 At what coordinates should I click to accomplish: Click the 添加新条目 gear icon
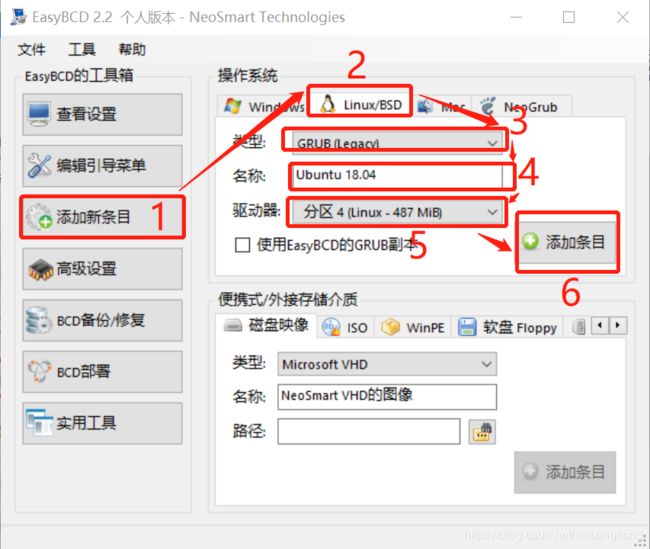coord(39,216)
